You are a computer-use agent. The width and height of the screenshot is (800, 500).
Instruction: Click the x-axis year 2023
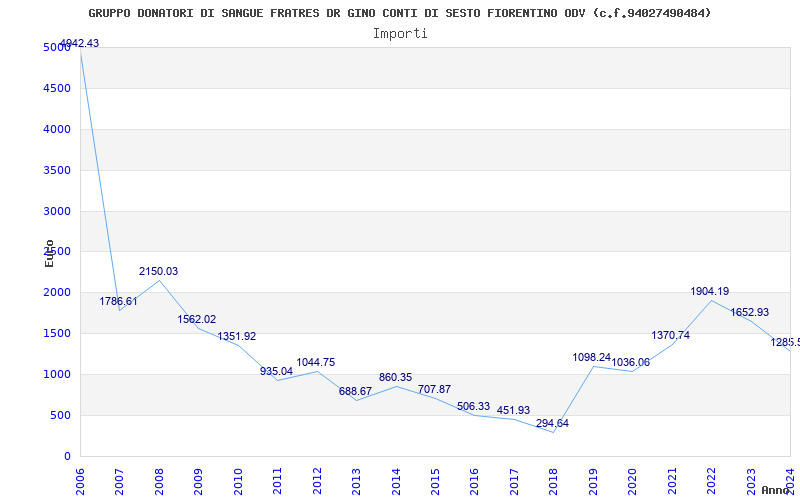[751, 481]
